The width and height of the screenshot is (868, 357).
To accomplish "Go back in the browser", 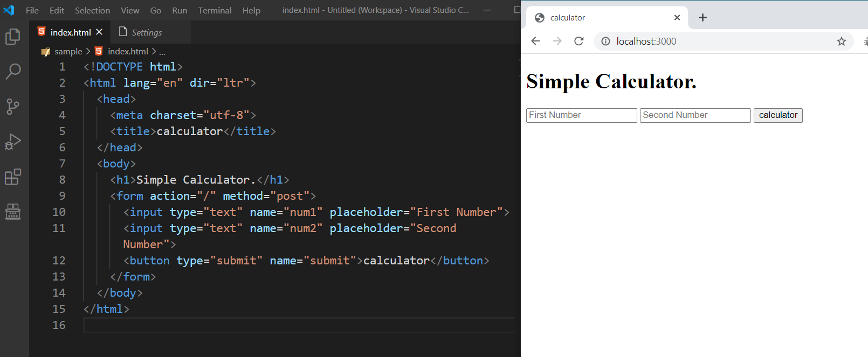I will pos(535,41).
